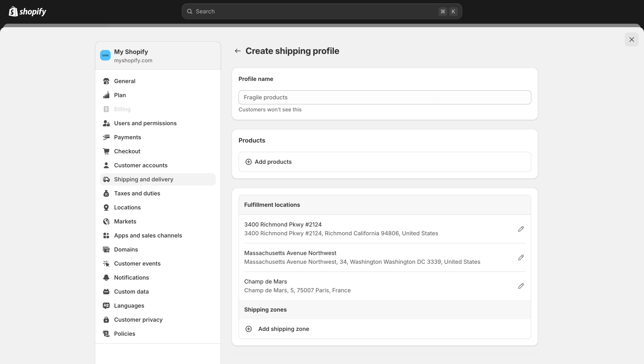Click the Search bar at the top
644x364 pixels.
coord(321,11)
